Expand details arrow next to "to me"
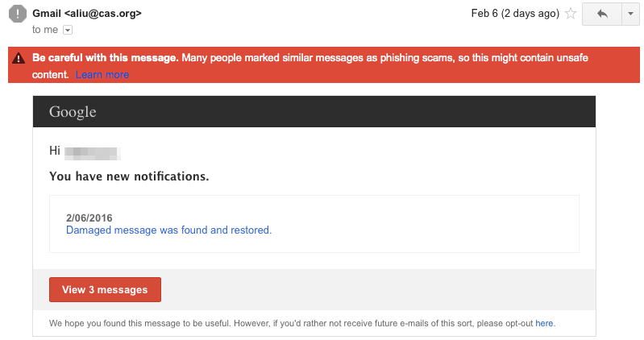 (68, 30)
